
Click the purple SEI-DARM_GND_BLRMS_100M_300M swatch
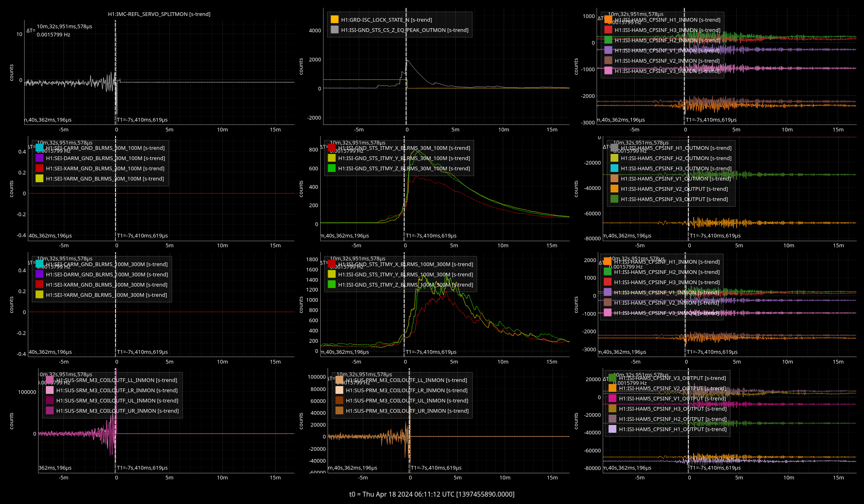39,274
